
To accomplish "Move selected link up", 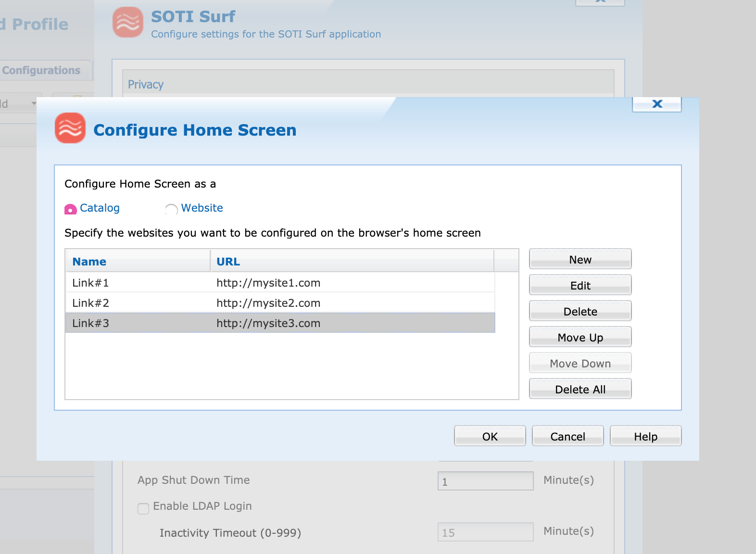I will coord(580,338).
